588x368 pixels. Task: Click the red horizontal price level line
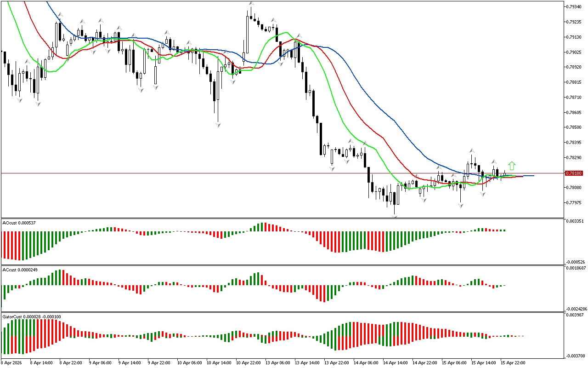(x=276, y=173)
